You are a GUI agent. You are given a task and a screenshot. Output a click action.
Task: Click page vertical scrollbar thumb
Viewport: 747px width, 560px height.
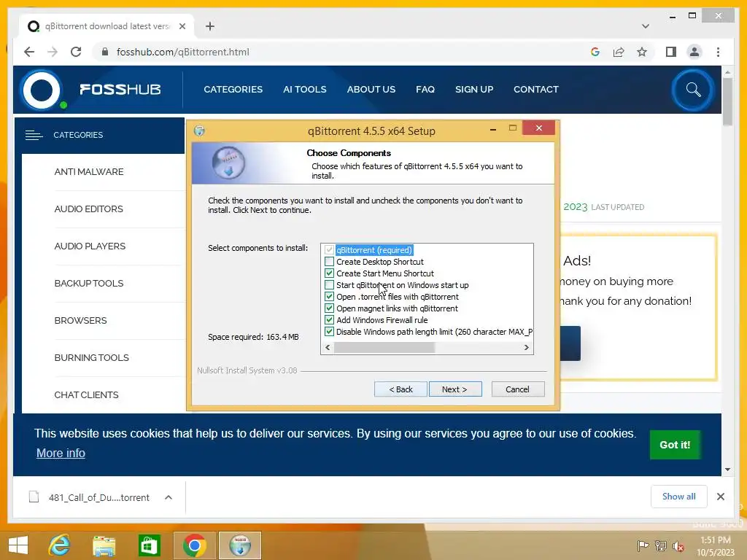tap(727, 101)
